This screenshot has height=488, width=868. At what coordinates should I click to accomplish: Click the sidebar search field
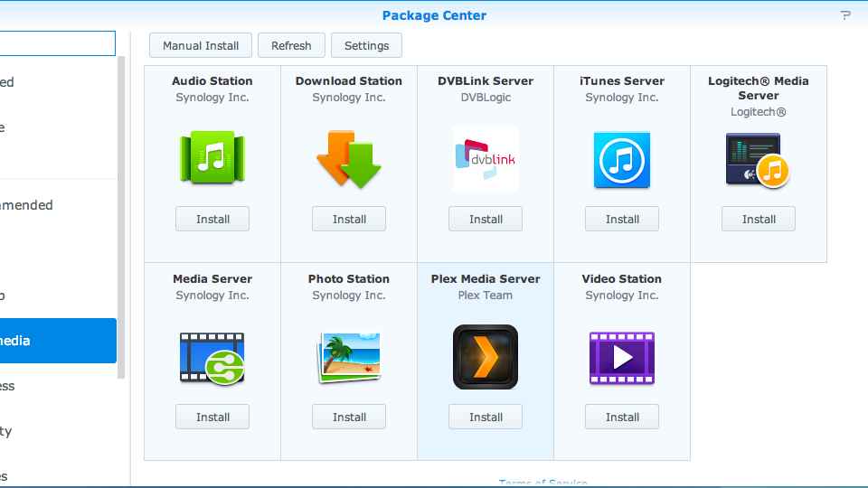58,43
